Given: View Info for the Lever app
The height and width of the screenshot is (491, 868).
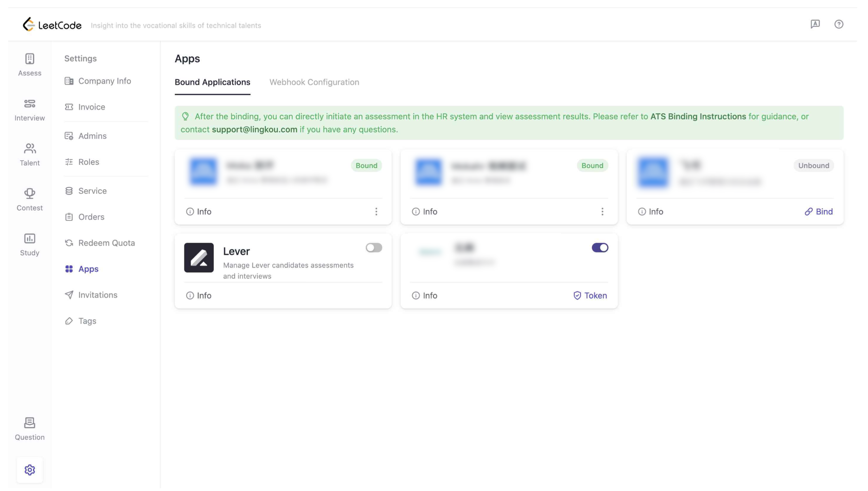Looking at the screenshot, I should (199, 296).
